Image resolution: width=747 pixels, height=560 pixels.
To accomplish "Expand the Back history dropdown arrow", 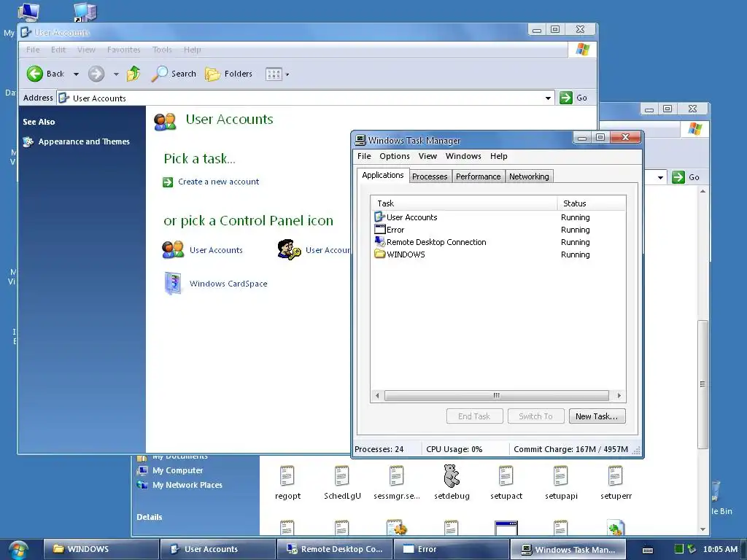I will (x=76, y=74).
